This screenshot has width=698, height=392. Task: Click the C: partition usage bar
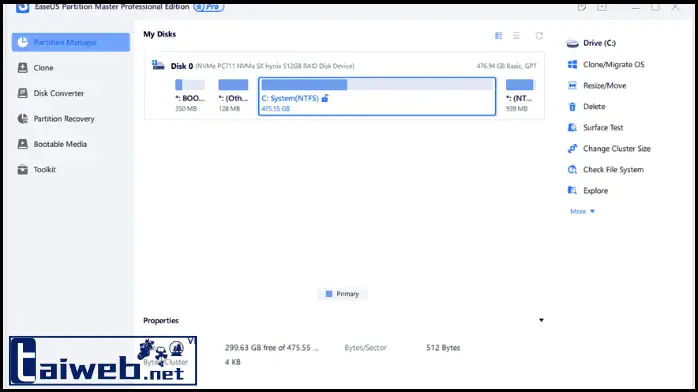[377, 85]
